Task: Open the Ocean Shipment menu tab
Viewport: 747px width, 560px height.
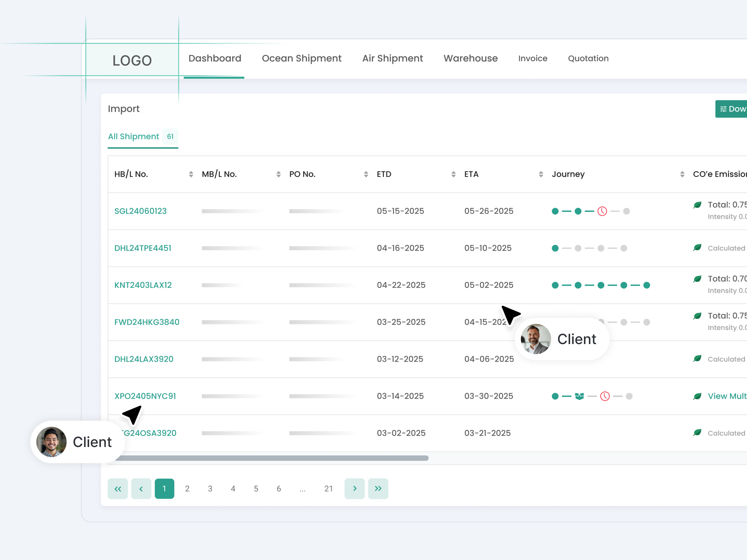Action: tap(302, 59)
